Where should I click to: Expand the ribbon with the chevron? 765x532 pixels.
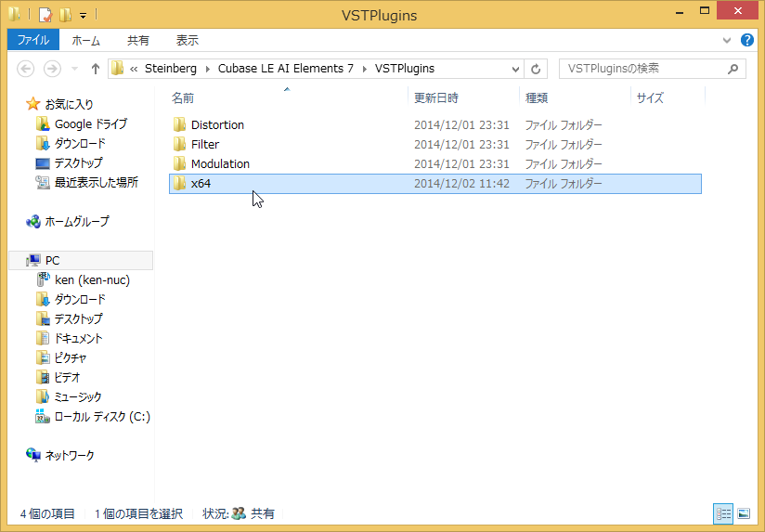727,41
